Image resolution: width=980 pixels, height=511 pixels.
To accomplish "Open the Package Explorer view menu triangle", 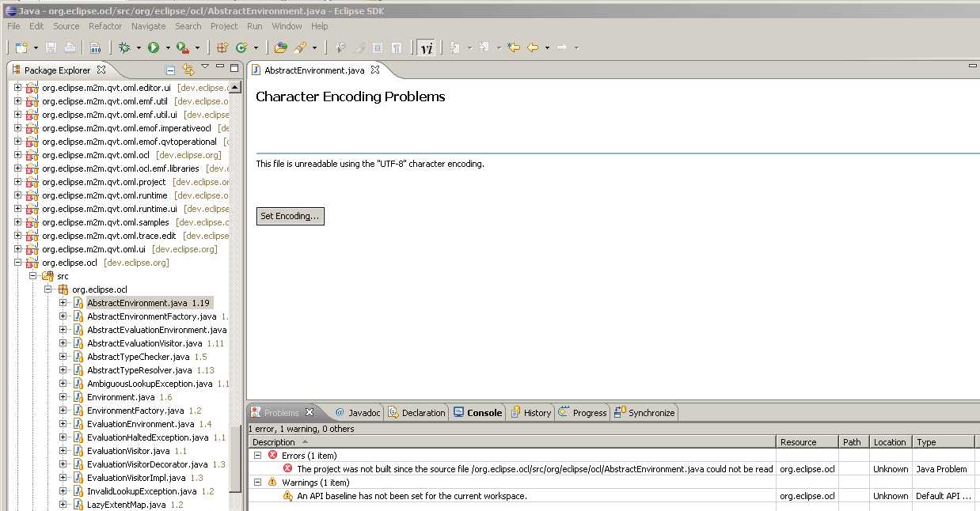I will pyautogui.click(x=205, y=67).
